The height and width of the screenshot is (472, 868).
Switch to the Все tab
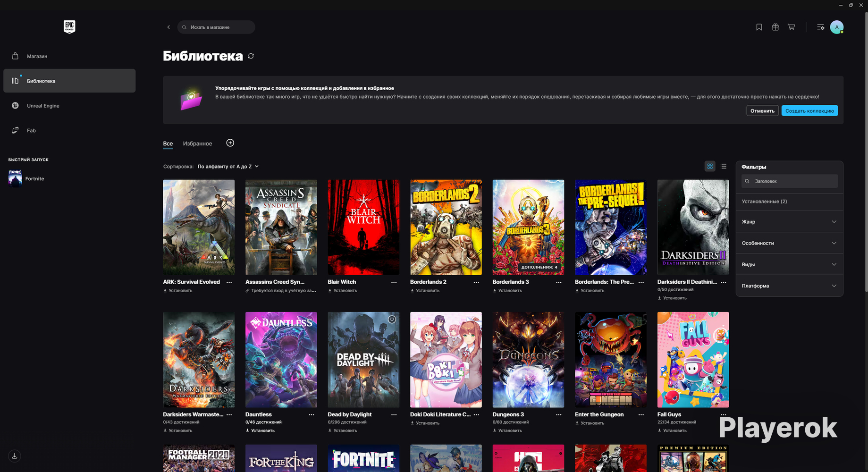[168, 143]
